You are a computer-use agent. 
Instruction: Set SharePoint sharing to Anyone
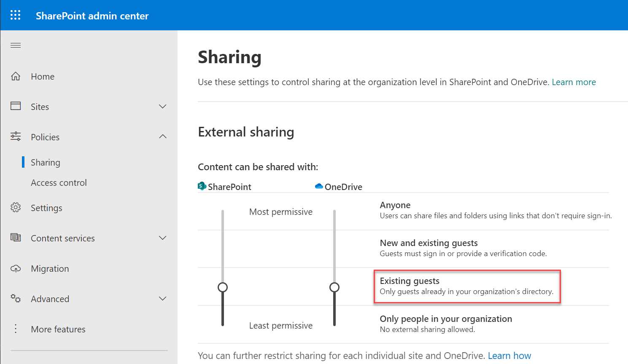click(x=222, y=211)
